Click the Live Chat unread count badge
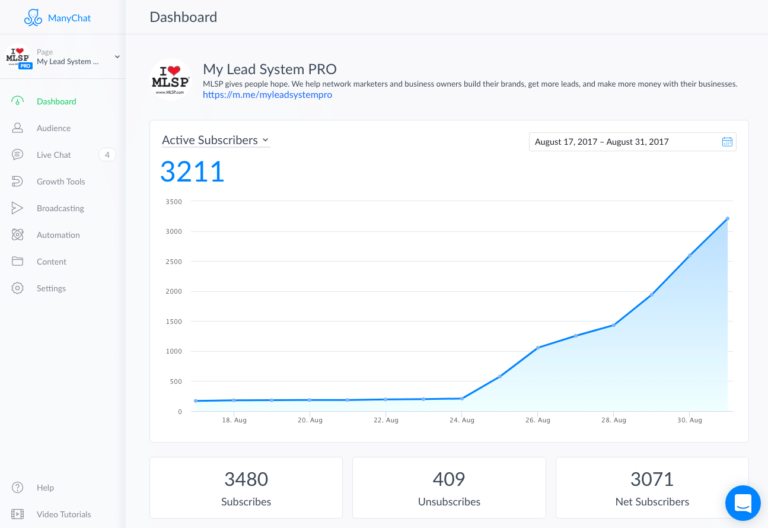The width and height of the screenshot is (768, 528). click(x=107, y=155)
